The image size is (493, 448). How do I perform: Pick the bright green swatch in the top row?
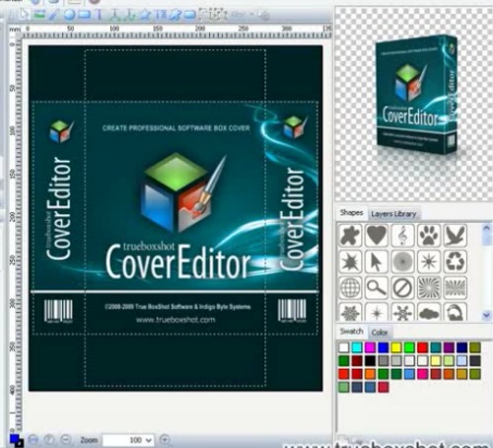[409, 347]
